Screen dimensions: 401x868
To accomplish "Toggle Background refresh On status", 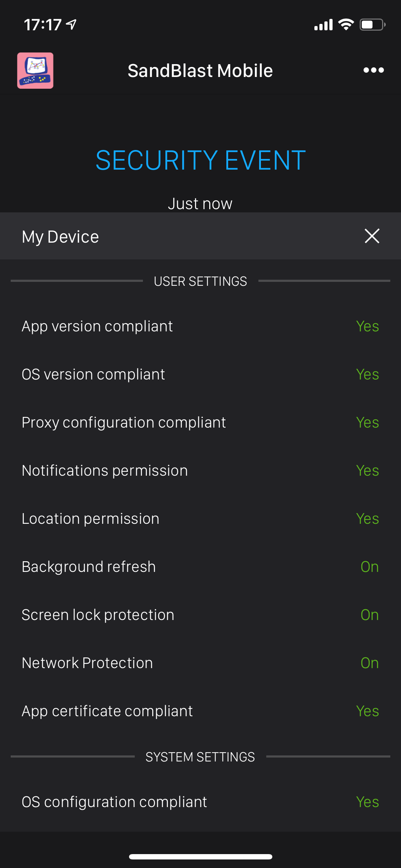I will coord(369,567).
